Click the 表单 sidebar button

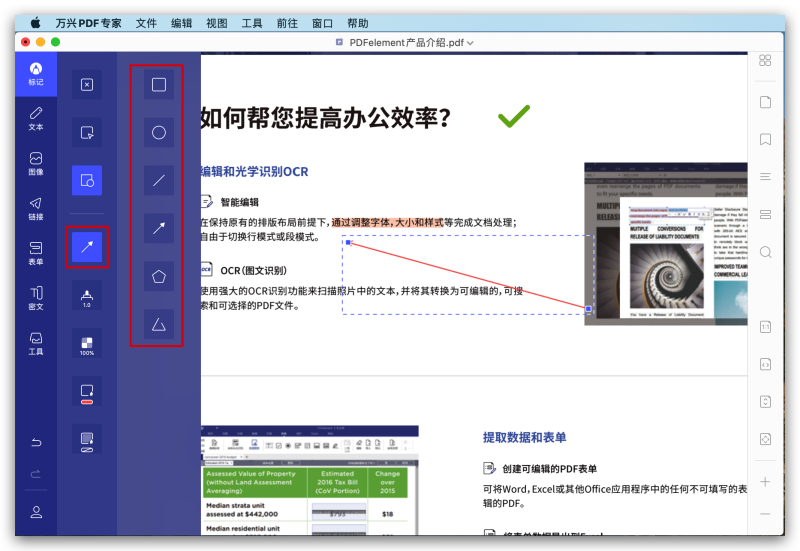tap(36, 252)
